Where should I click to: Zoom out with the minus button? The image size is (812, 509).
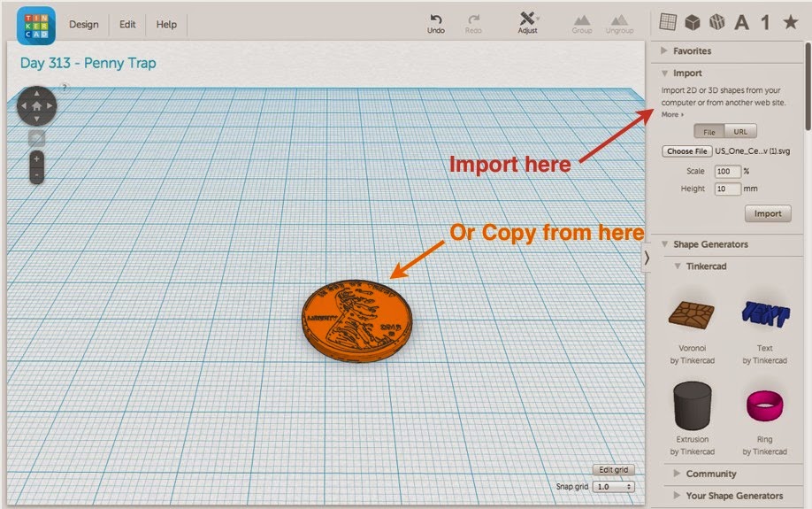(x=36, y=175)
